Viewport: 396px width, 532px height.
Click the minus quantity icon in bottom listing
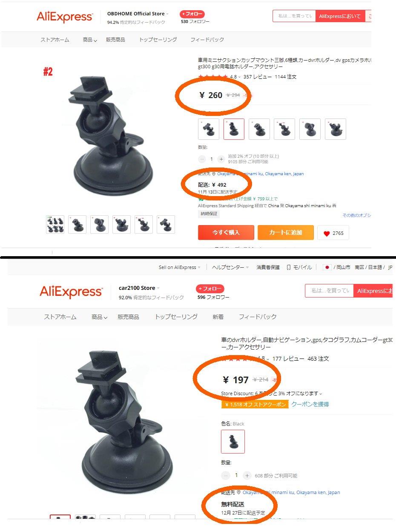coord(225,475)
